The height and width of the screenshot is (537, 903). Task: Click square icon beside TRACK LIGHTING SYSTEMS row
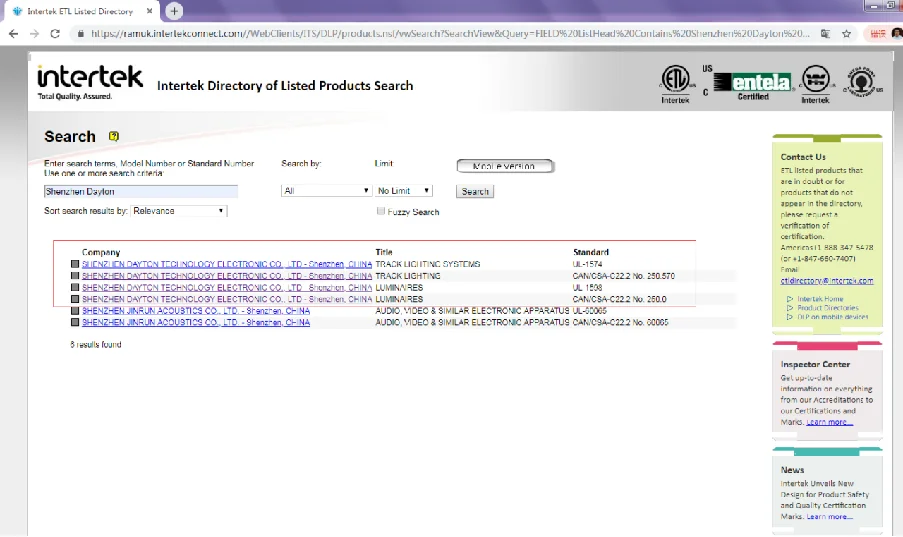click(x=75, y=264)
